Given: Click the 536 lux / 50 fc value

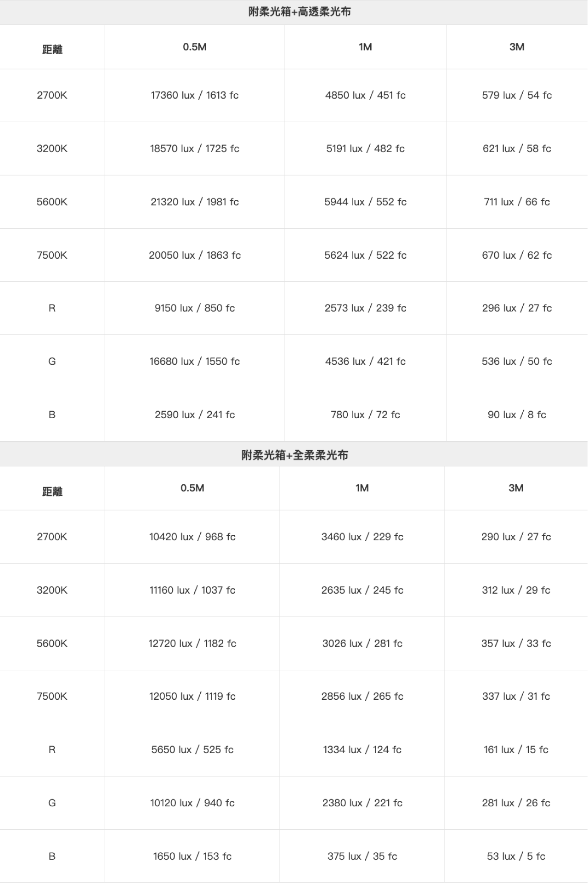Looking at the screenshot, I should pos(517,361).
